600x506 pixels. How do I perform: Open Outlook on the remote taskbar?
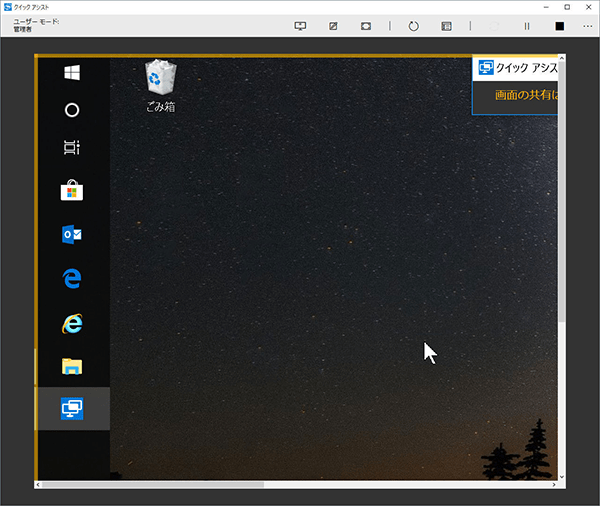pyautogui.click(x=72, y=234)
